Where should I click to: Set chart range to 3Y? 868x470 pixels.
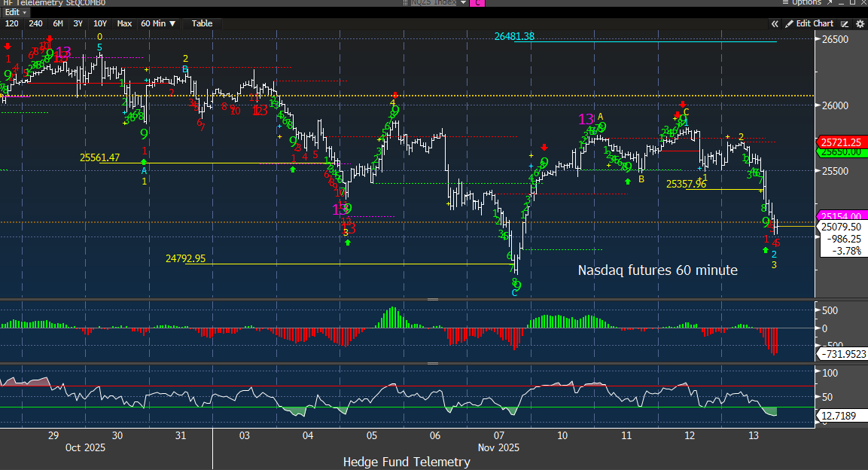pyautogui.click(x=78, y=23)
